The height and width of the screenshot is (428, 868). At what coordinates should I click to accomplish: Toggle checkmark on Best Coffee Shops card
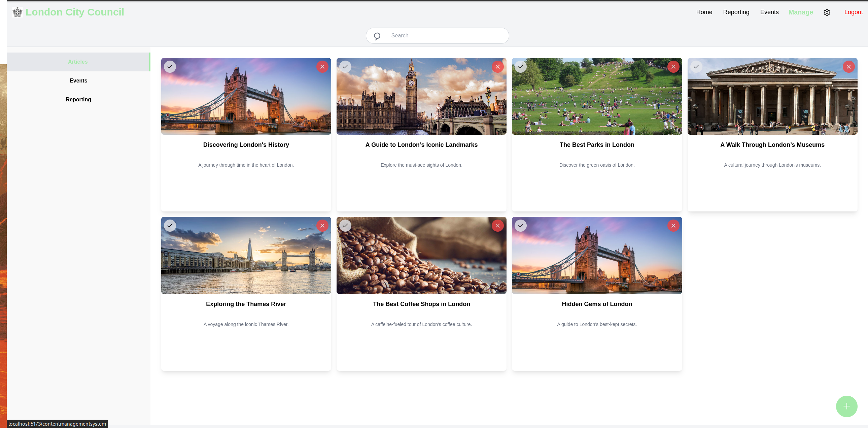click(345, 226)
